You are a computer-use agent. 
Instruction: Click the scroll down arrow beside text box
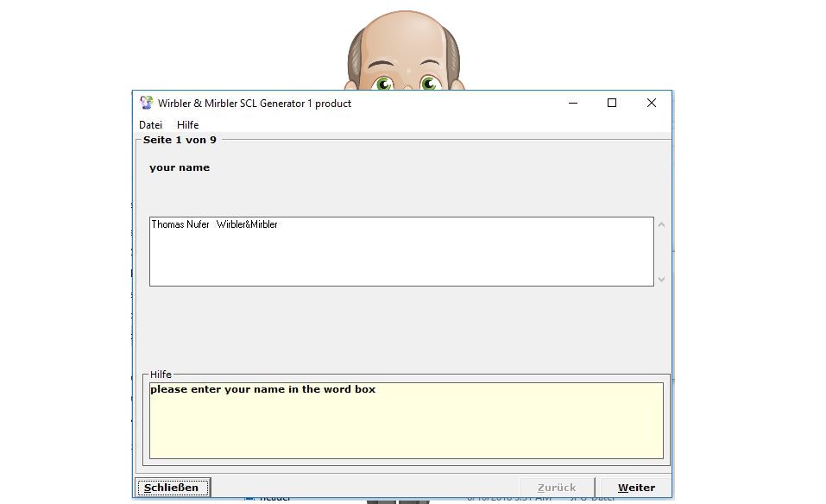[x=662, y=279]
